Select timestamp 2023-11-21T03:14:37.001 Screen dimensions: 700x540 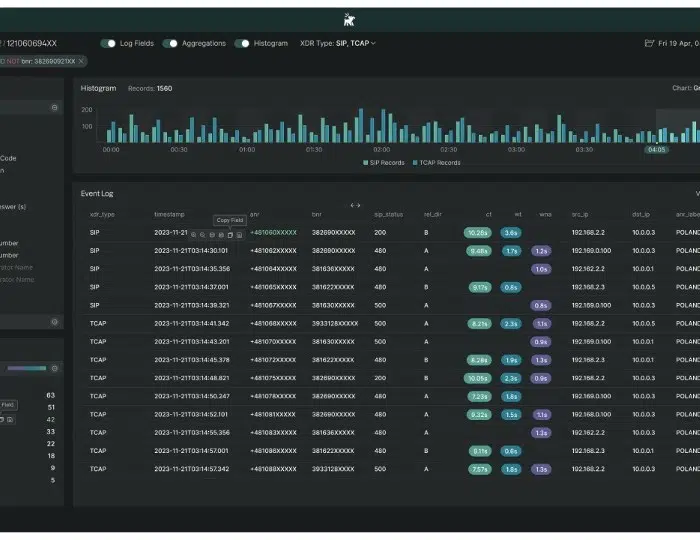[191, 287]
